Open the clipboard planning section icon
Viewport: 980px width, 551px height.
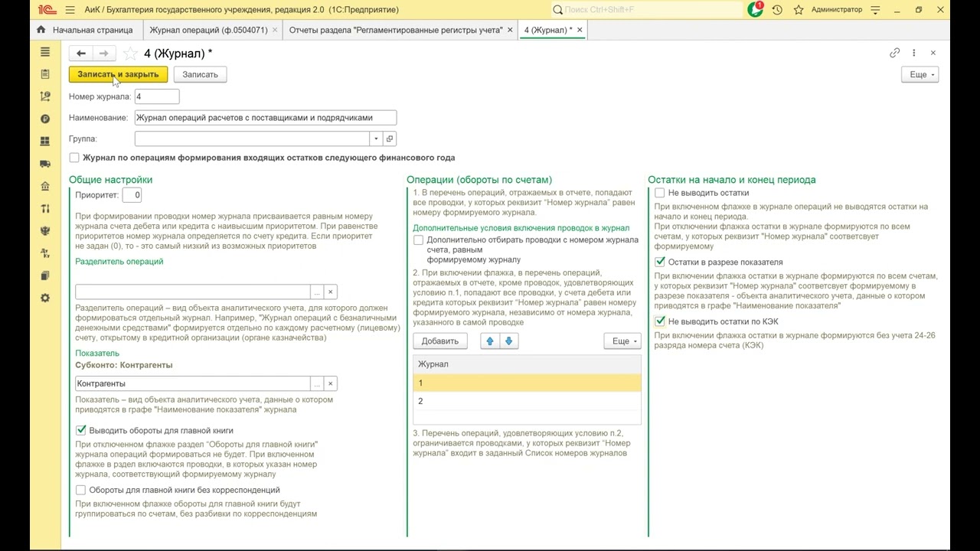(x=45, y=74)
